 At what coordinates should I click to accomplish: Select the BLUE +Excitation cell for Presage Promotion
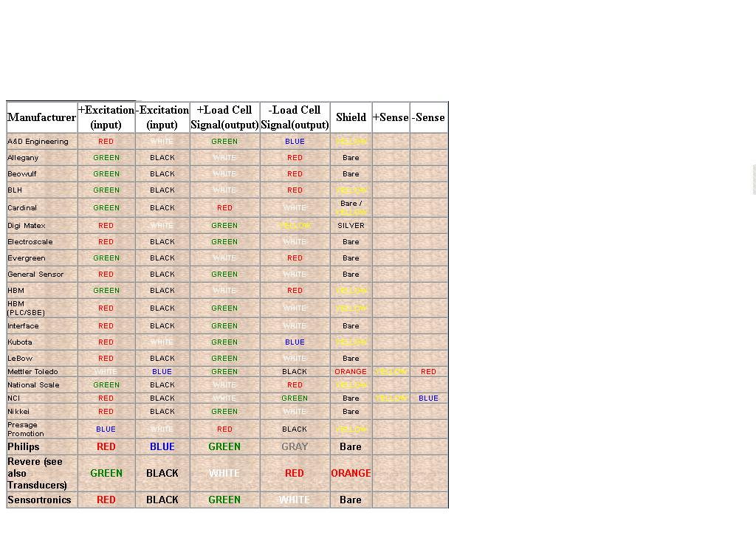(106, 429)
